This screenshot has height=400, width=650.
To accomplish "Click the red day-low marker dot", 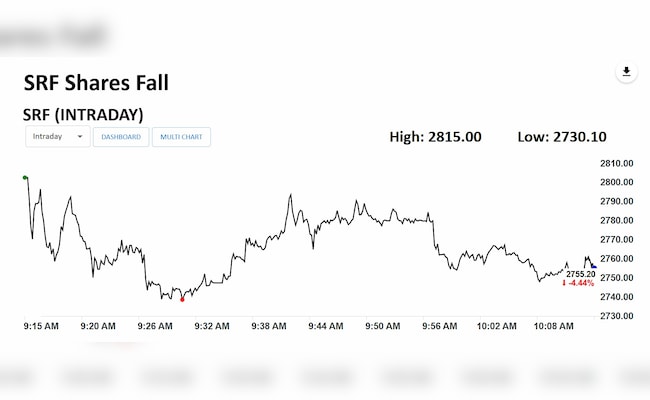I will click(x=182, y=299).
